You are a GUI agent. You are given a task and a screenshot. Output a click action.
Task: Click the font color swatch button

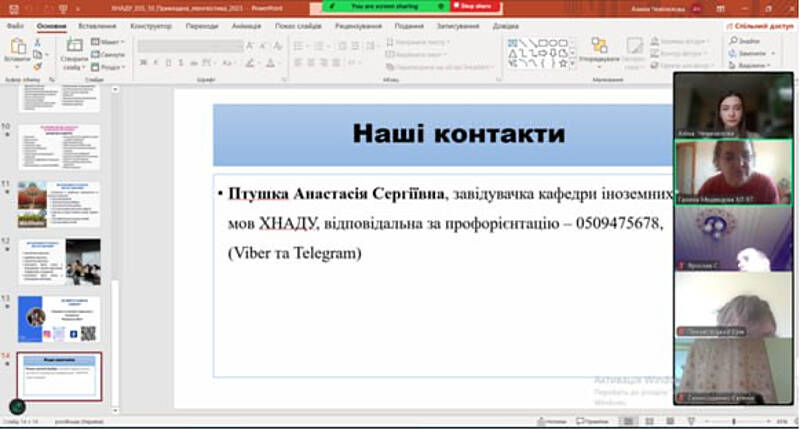(270, 63)
